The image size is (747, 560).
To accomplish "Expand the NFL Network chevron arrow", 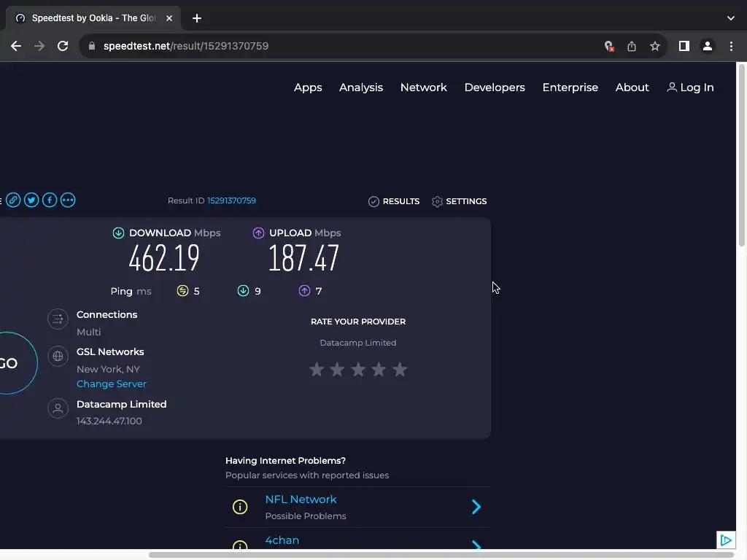I will 476,507.
